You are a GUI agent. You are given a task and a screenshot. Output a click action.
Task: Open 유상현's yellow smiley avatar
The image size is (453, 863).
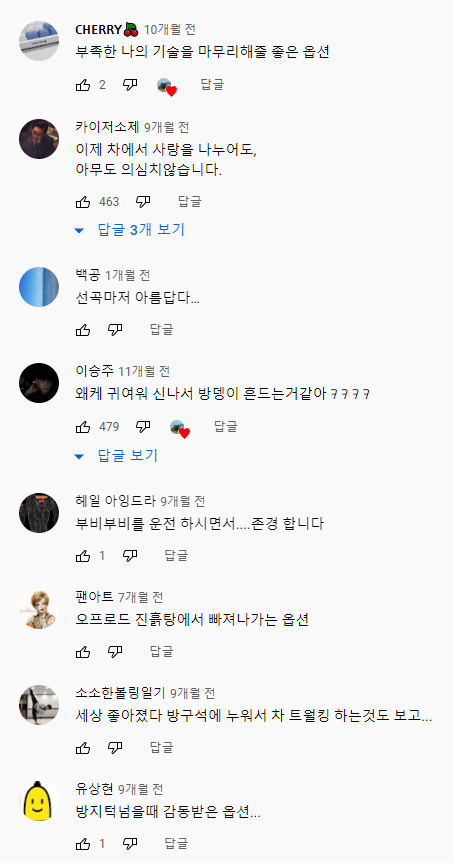point(39,801)
